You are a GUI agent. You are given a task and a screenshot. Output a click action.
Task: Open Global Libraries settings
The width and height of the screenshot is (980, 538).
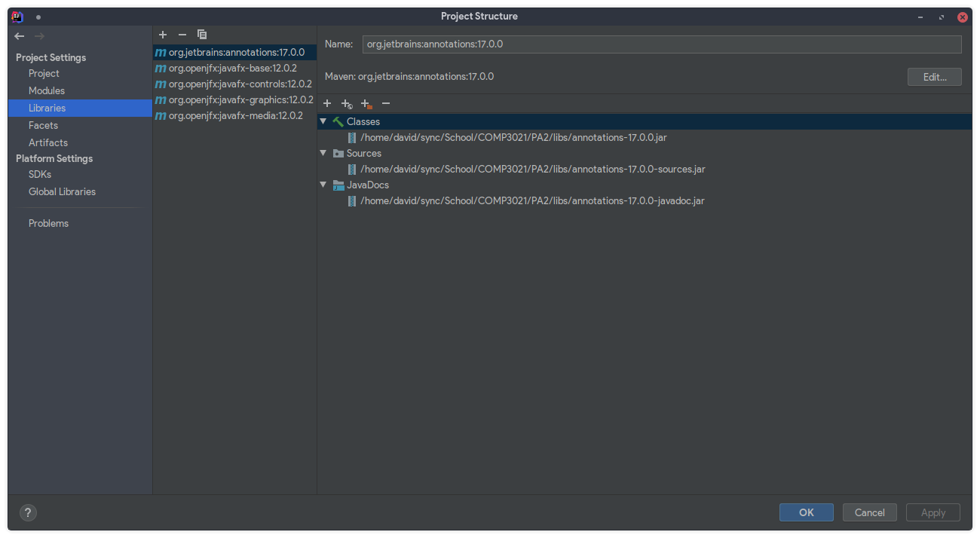pos(62,191)
